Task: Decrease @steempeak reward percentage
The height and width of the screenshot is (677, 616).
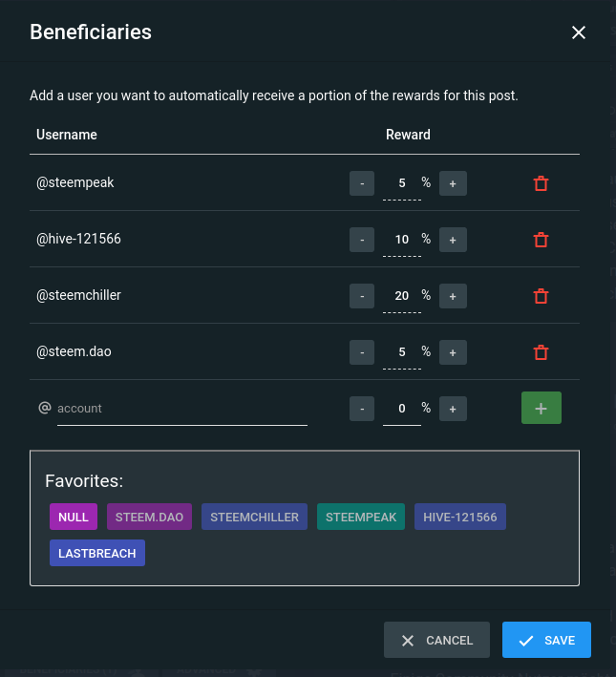Action: 362,183
